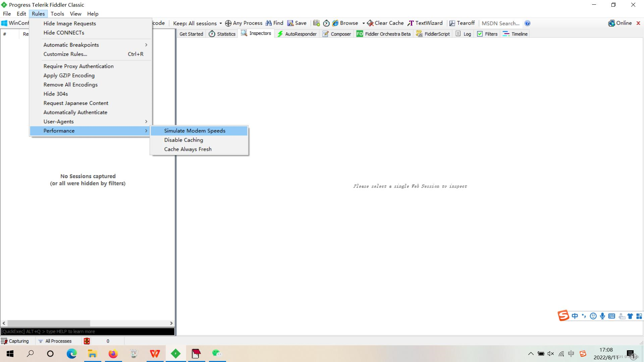Viewport: 644px width, 362px height.
Task: Click the QuickExec command box
Action: point(88,331)
